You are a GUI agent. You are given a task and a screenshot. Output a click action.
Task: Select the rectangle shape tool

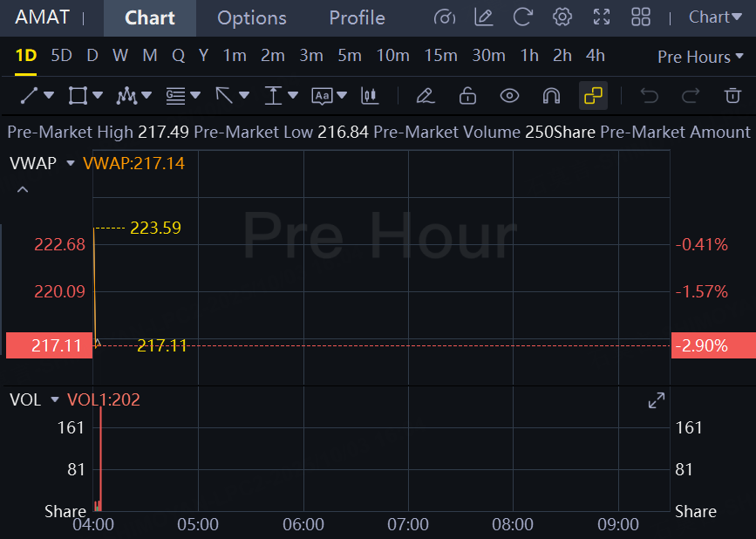point(78,95)
